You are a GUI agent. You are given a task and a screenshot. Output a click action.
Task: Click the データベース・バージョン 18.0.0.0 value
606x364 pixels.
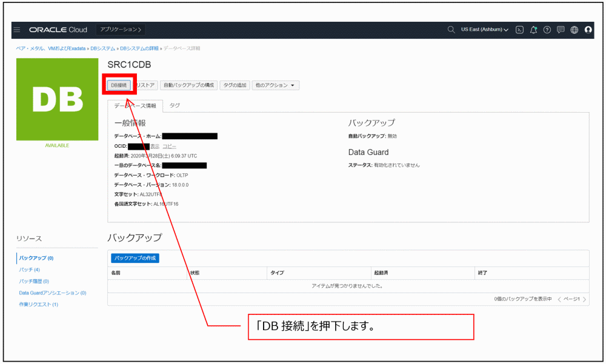(x=181, y=185)
